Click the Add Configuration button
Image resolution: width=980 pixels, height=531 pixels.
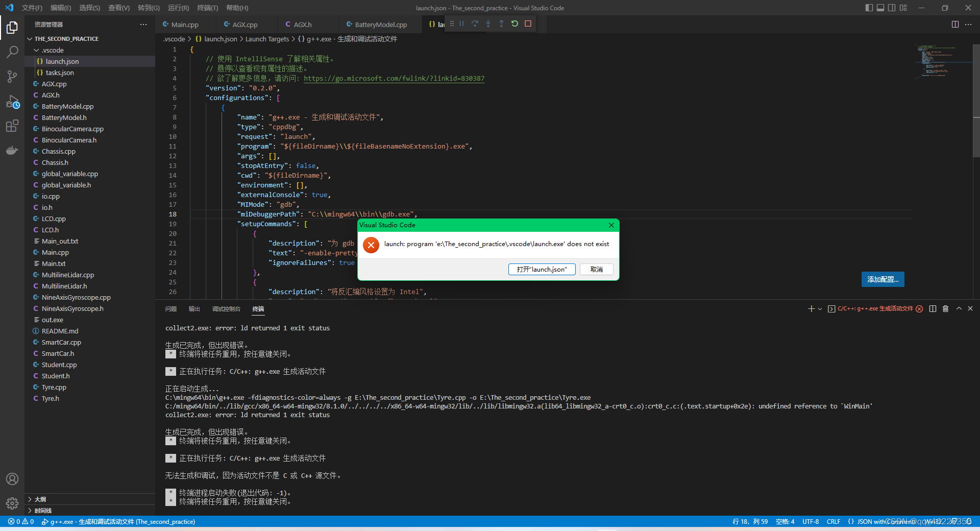(x=883, y=279)
